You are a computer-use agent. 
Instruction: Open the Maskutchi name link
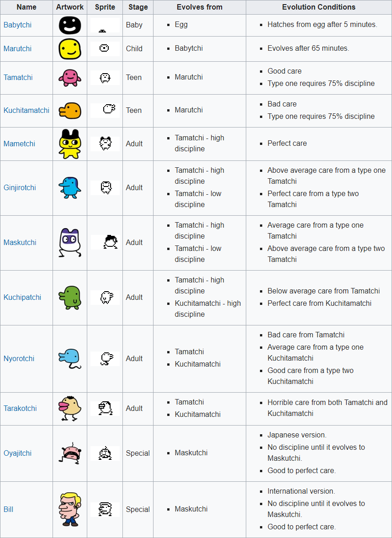click(x=20, y=242)
